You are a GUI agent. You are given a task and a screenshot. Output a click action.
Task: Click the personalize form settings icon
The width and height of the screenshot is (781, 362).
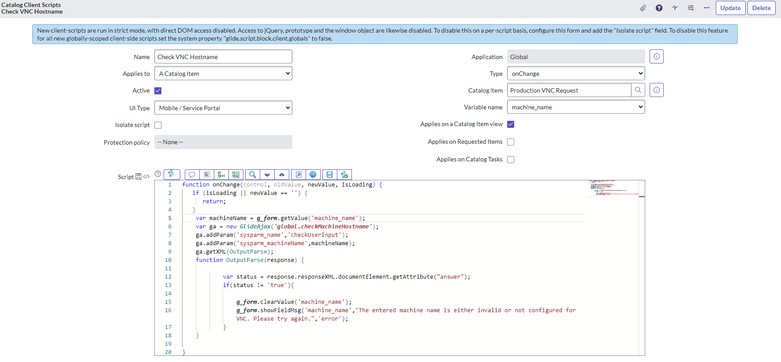click(690, 8)
